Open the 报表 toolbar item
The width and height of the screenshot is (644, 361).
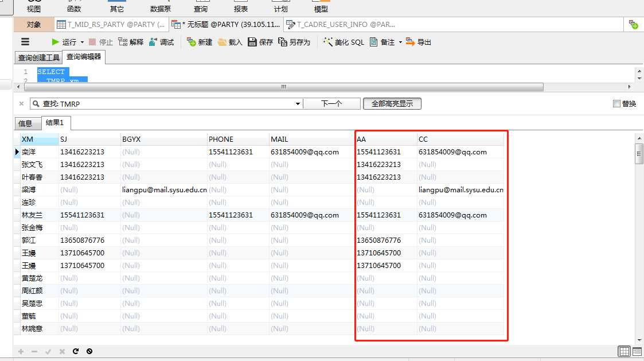241,7
